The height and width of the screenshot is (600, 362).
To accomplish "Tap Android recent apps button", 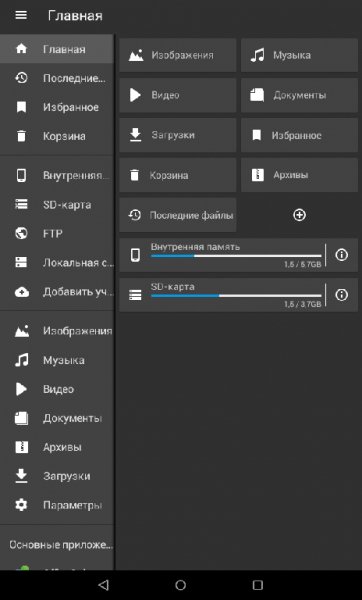I will [258, 585].
